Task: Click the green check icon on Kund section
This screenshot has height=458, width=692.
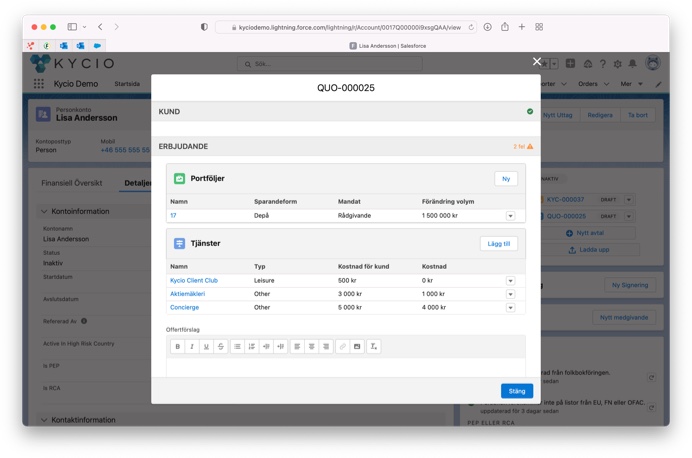Action: (530, 111)
